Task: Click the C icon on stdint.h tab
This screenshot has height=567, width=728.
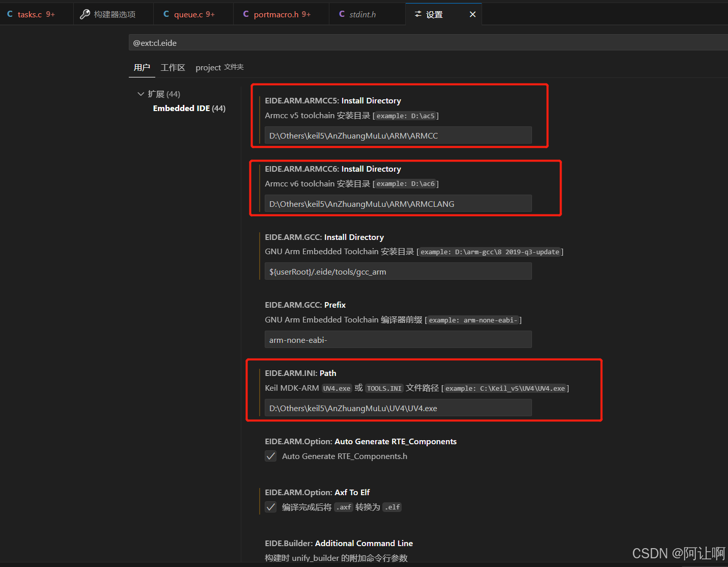Action: coord(342,14)
